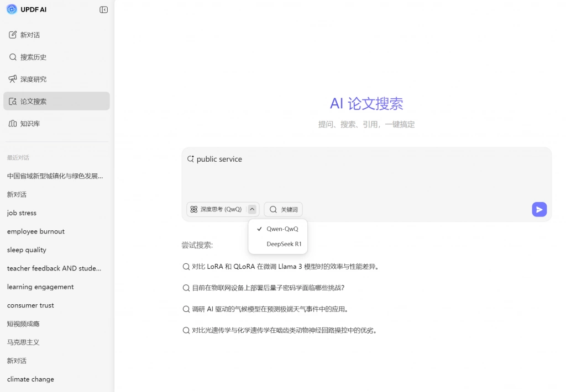Click search icon beside LoRA and QLoRA suggestion

click(x=186, y=267)
